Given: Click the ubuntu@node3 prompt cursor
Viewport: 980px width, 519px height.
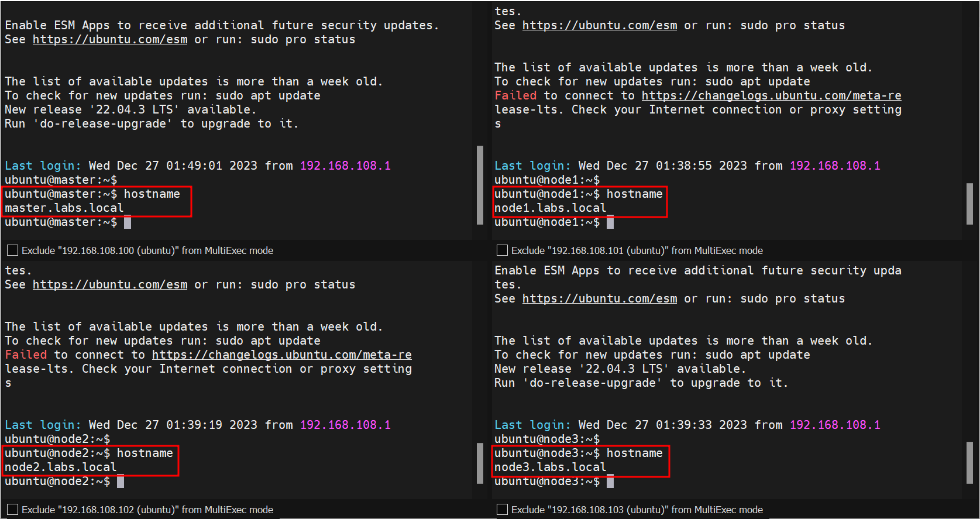Looking at the screenshot, I should pyautogui.click(x=610, y=482).
